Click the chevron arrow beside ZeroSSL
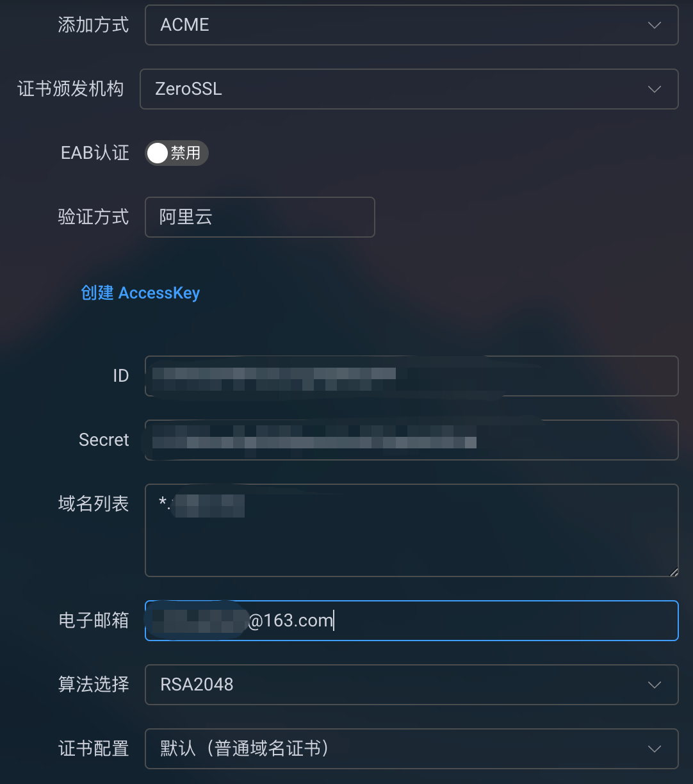Screen dimensions: 693x784 tap(654, 89)
